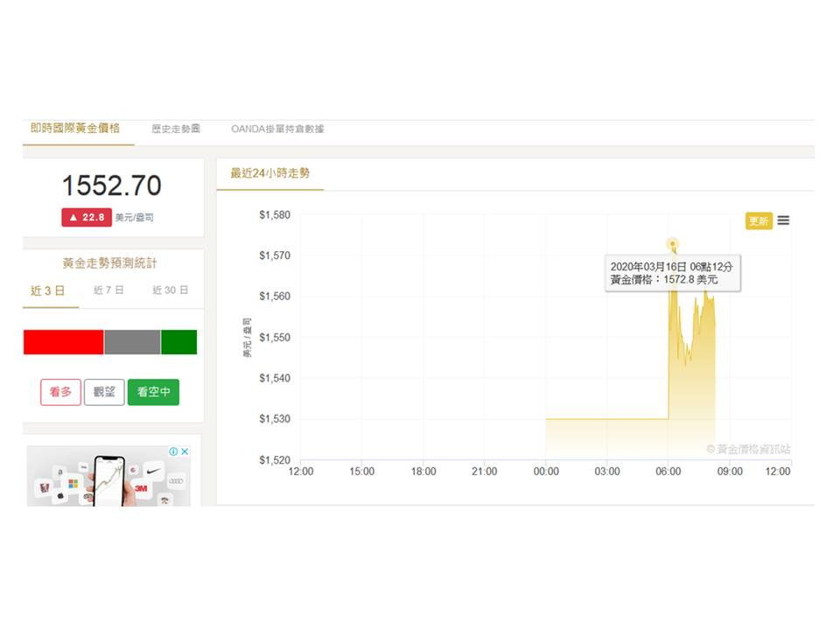Close the advertisement with the X icon
Screen dimensions: 840x630
[x=185, y=451]
